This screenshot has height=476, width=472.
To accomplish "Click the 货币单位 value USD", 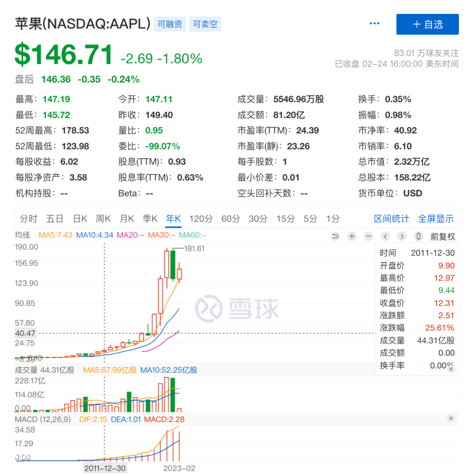I will tap(413, 193).
